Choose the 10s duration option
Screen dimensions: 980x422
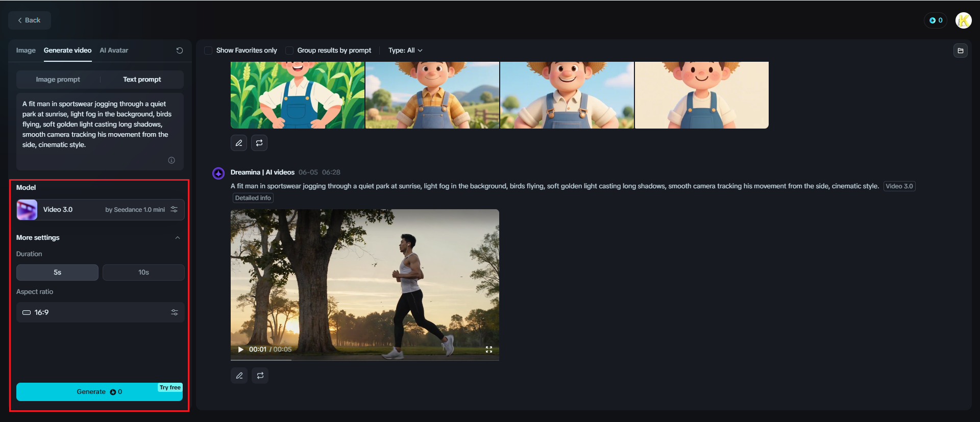click(143, 272)
